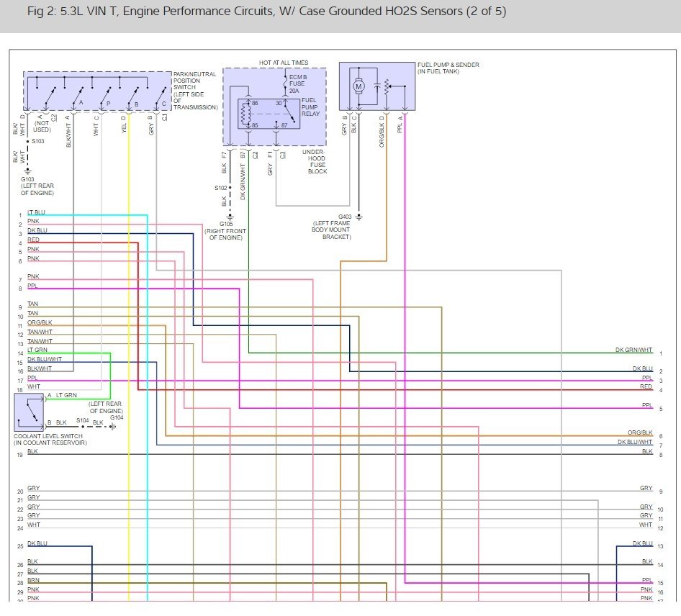Viewport: 681px width, 616px height.
Task: Click the S102 splice dot
Action: (x=230, y=188)
